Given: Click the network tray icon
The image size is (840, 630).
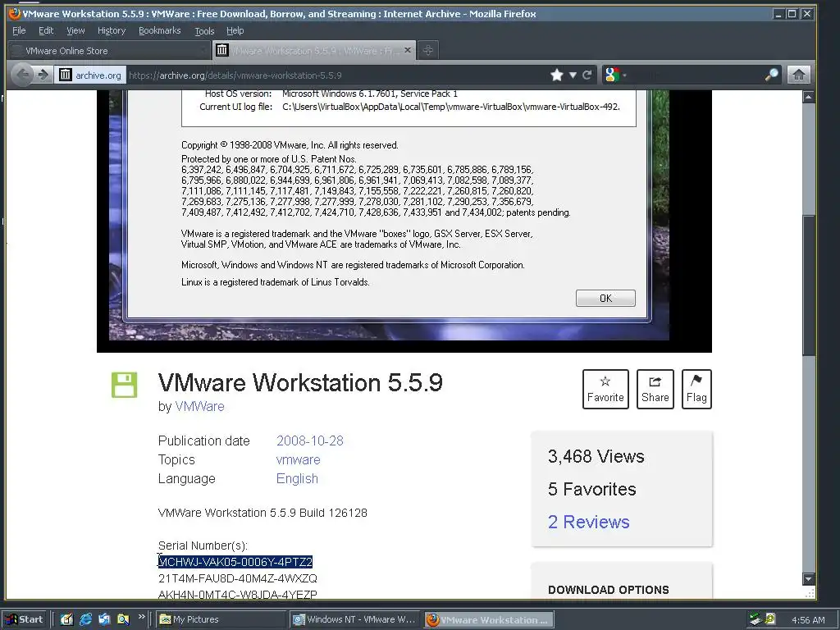Looking at the screenshot, I should tap(756, 619).
